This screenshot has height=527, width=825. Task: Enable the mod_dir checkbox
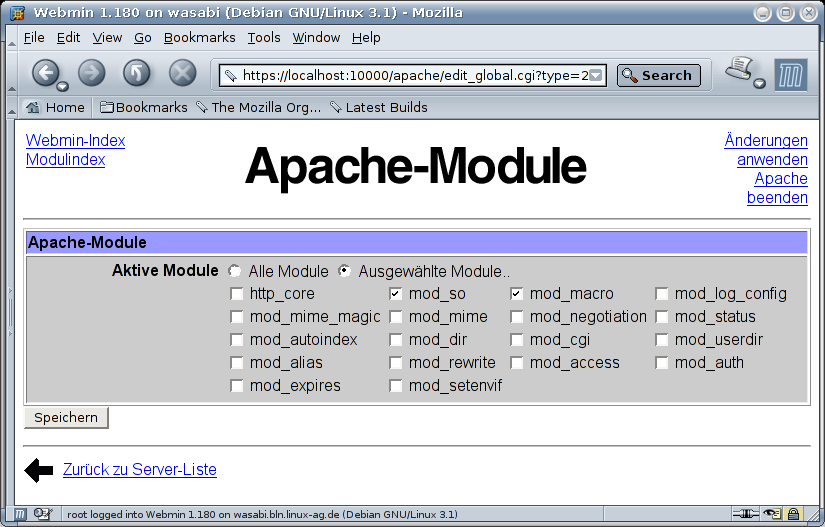[396, 340]
